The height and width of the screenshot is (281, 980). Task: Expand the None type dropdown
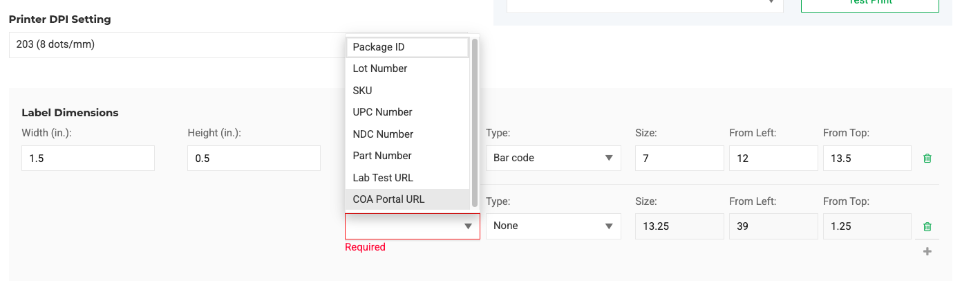pyautogui.click(x=553, y=226)
